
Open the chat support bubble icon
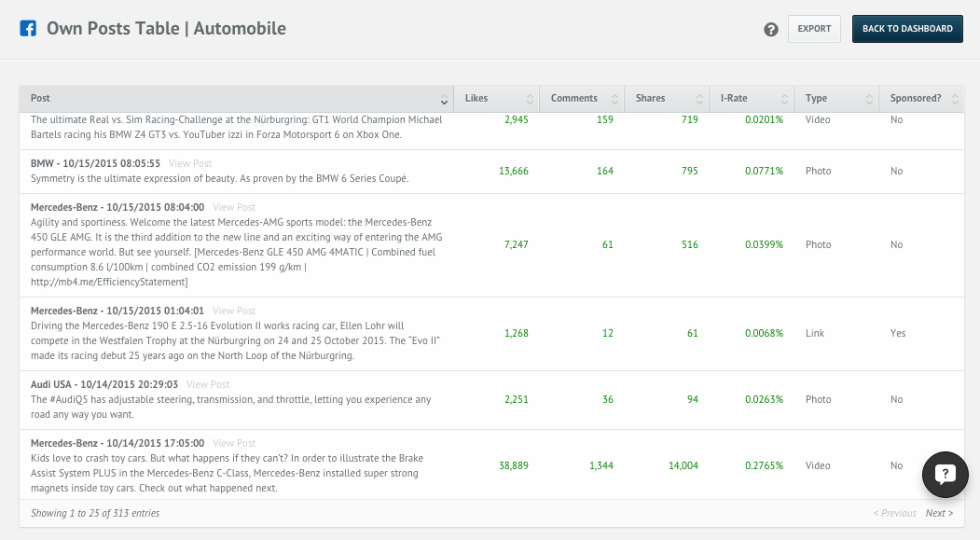(x=945, y=475)
